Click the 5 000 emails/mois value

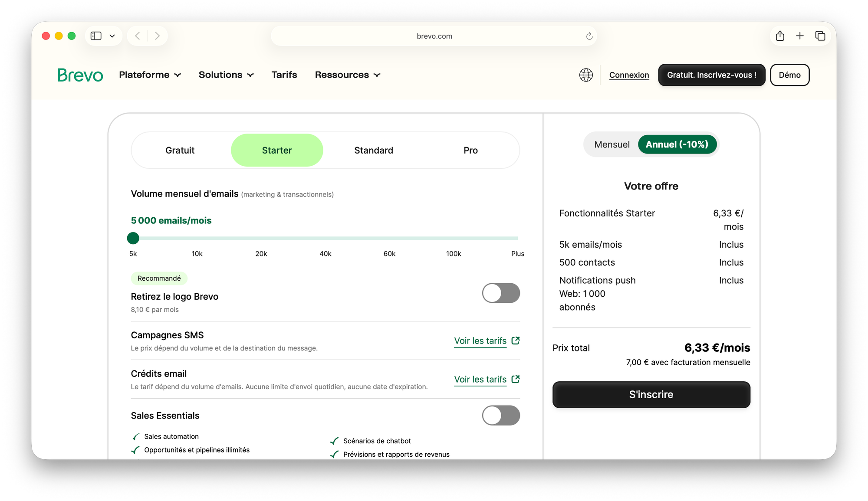[171, 220]
